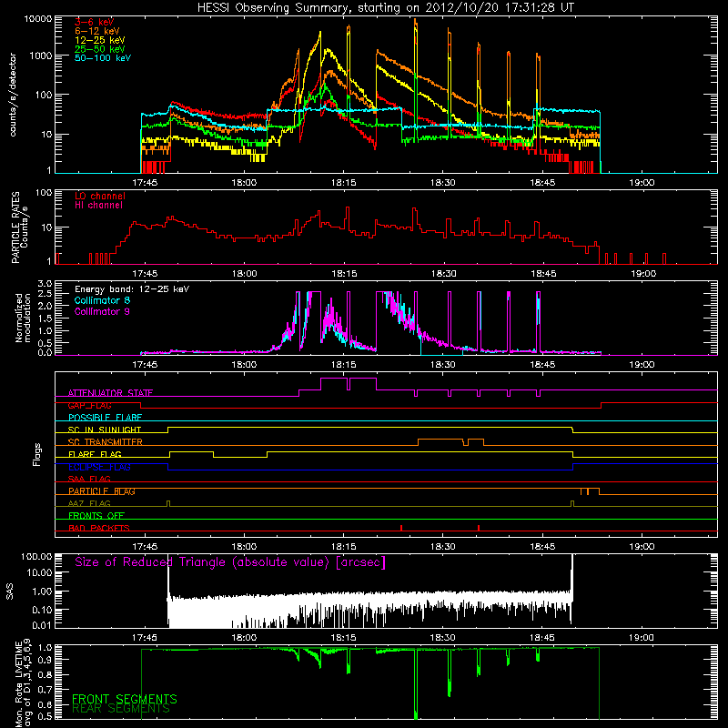The width and height of the screenshot is (728, 728).
Task: Select the orange 6-12 keV legend label
Action: (97, 31)
